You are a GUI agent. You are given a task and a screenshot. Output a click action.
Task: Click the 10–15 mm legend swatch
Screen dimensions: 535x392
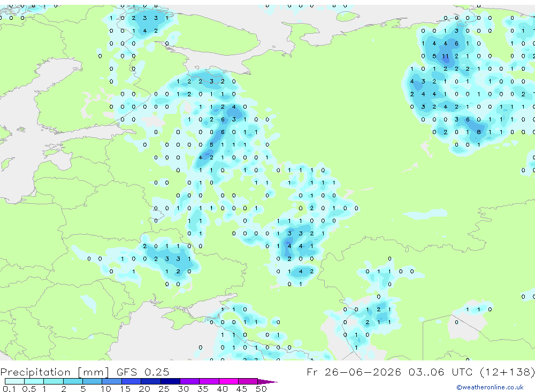(x=112, y=381)
